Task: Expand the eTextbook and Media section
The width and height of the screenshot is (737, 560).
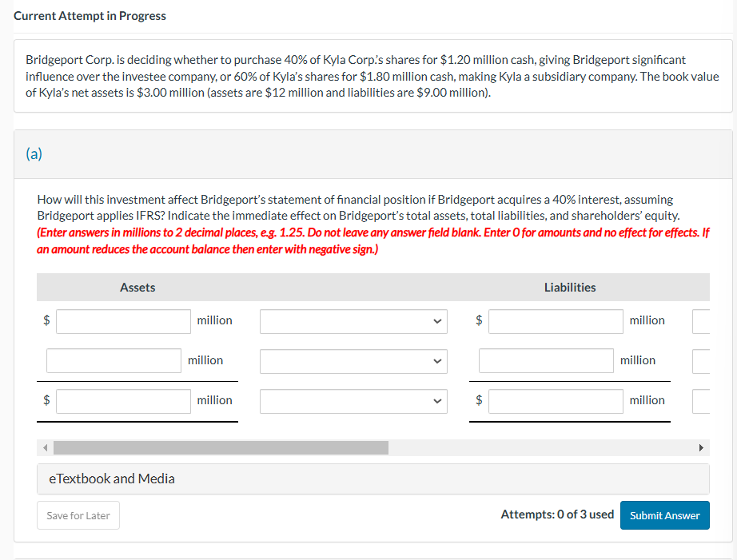Action: [x=111, y=478]
